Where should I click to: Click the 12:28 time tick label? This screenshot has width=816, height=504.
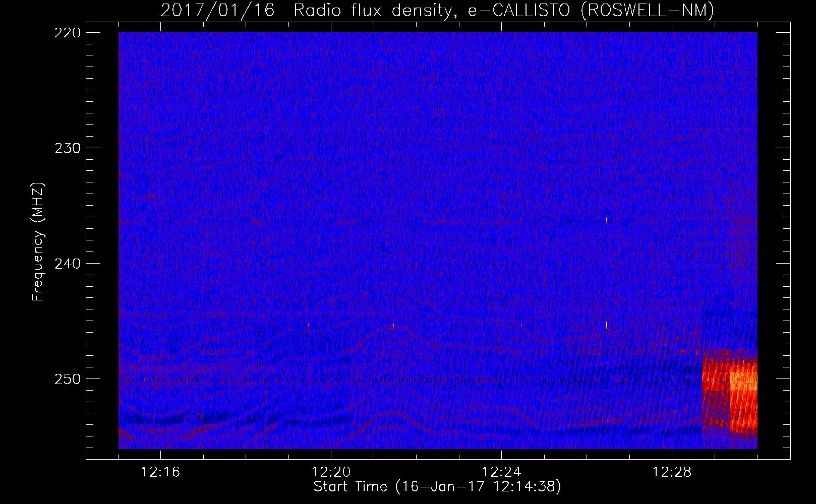[672, 472]
